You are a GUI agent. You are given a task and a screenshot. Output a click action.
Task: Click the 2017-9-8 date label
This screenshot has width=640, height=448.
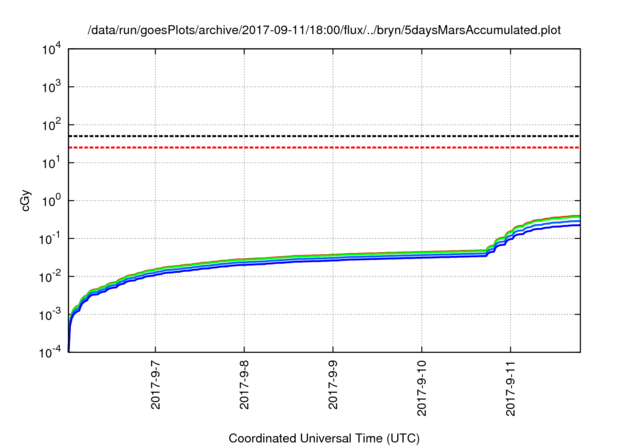244,385
